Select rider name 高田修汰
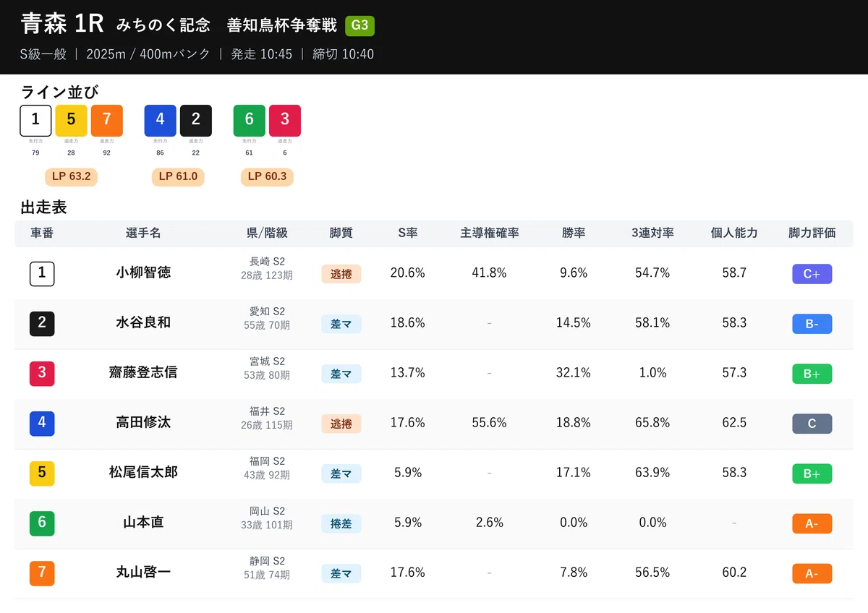The image size is (868, 613). click(143, 423)
